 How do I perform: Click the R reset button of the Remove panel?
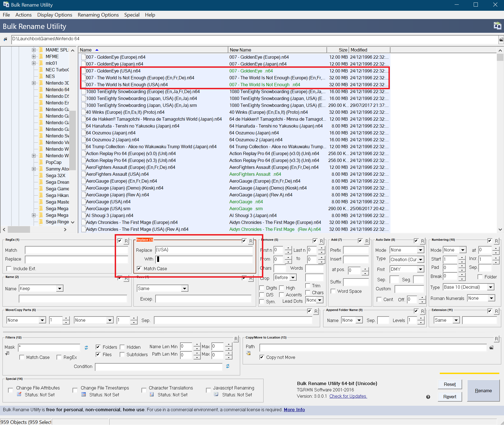coord(321,241)
